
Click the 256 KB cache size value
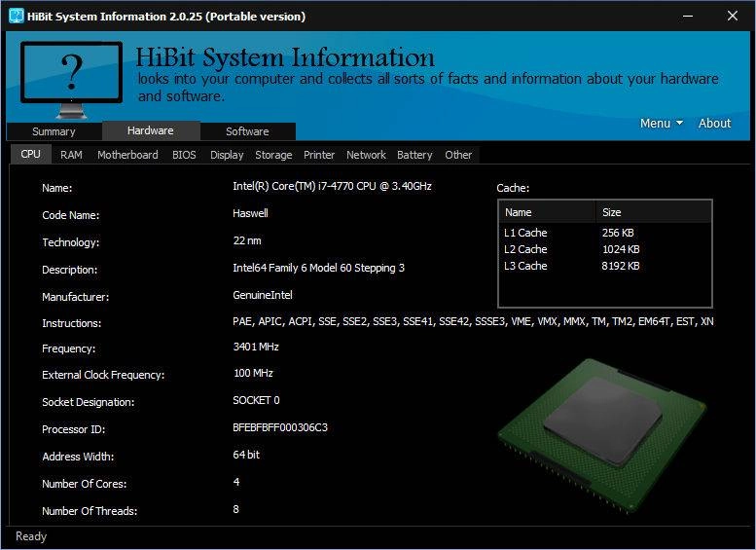[618, 233]
